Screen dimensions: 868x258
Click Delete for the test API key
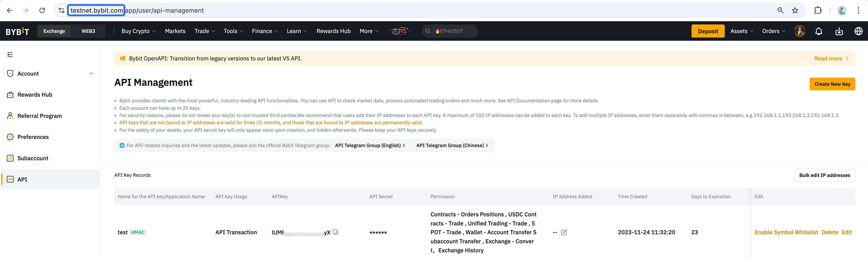click(x=830, y=232)
